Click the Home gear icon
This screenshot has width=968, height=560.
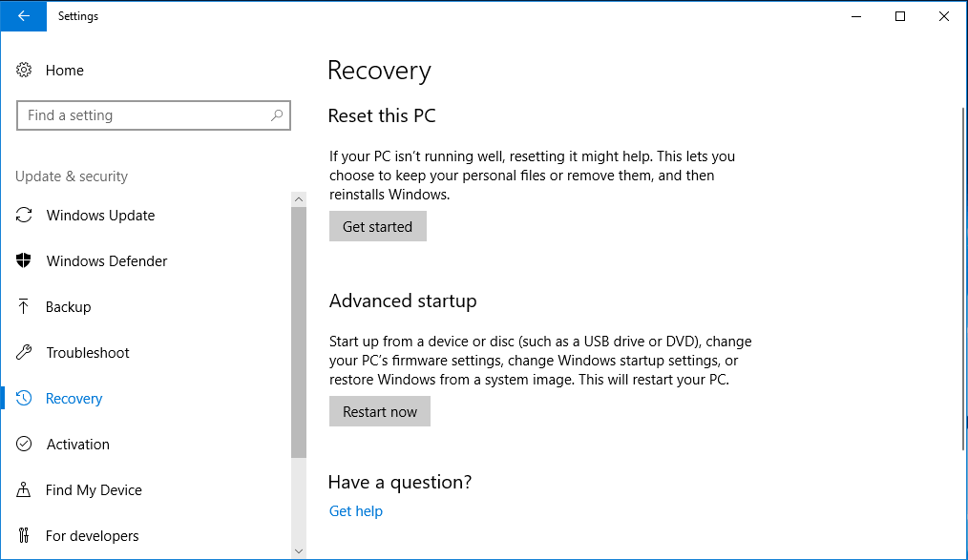(x=24, y=70)
